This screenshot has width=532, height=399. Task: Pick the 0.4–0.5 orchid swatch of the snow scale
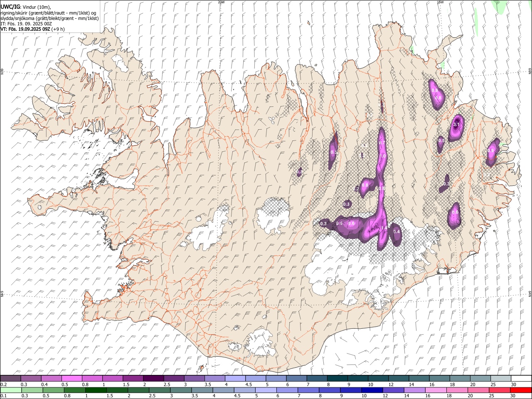pyautogui.click(x=52, y=379)
